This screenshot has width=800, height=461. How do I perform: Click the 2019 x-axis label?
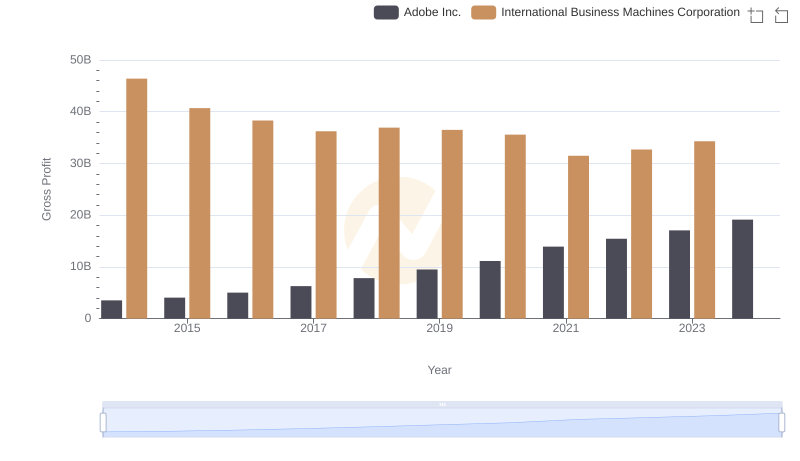439,328
